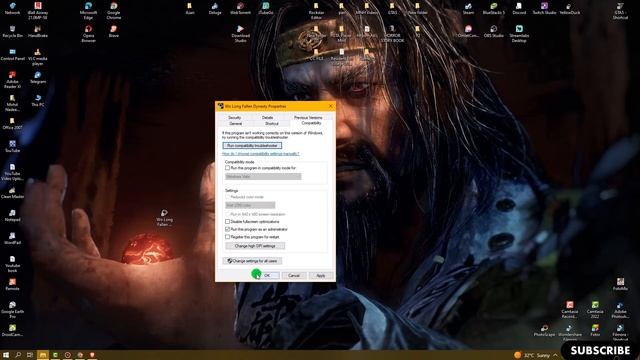Select Office 2007 folder icon

(x=12, y=124)
